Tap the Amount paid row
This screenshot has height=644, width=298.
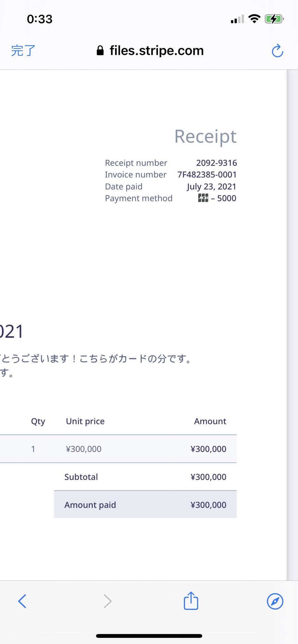click(x=145, y=504)
